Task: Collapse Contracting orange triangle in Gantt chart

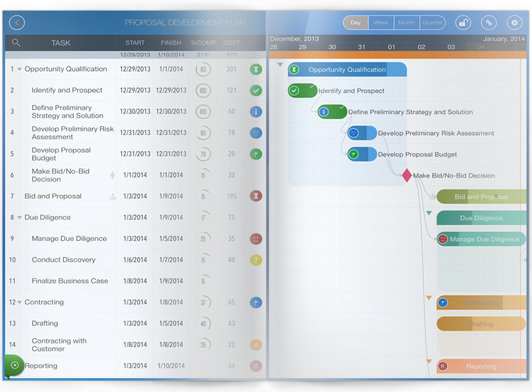Action: (429, 298)
